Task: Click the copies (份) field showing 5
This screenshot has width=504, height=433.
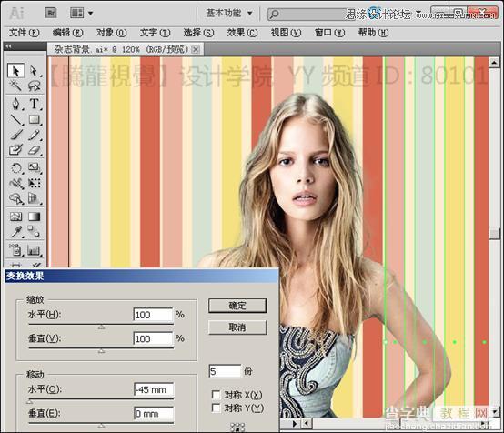Action: coord(225,371)
